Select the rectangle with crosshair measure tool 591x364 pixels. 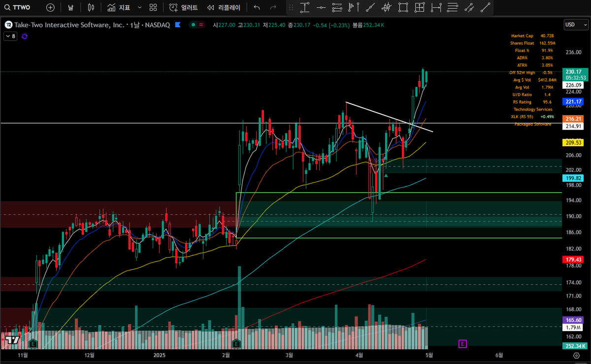[x=419, y=7]
